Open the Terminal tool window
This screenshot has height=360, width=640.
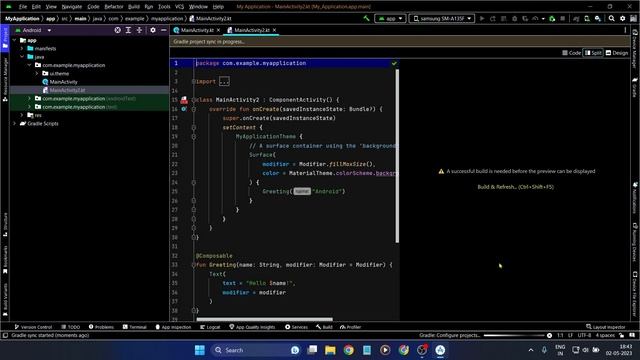coord(134,327)
